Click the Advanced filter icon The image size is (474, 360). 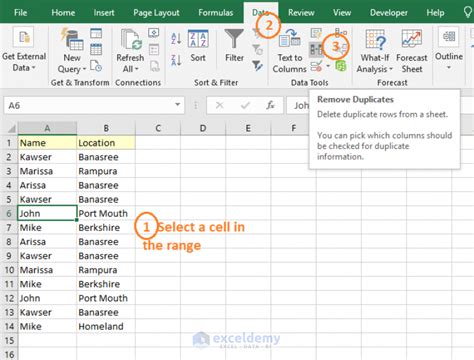[x=257, y=66]
